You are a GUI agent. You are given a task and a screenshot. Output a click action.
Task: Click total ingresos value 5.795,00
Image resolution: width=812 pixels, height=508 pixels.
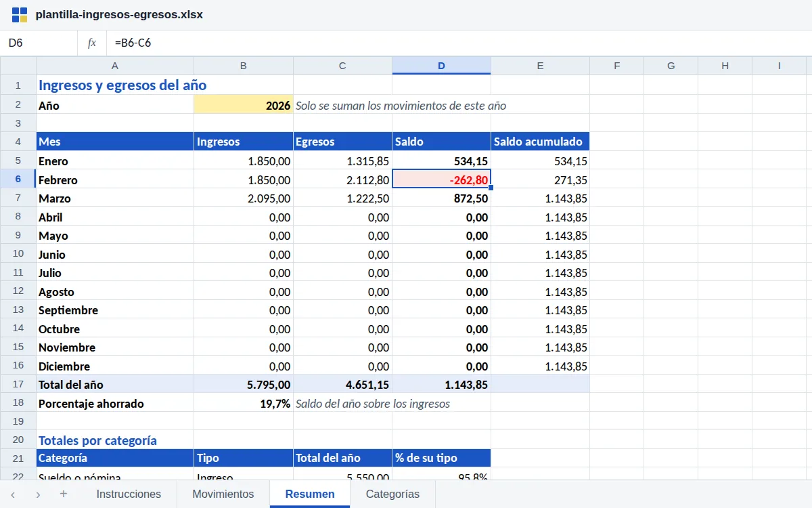coord(244,384)
